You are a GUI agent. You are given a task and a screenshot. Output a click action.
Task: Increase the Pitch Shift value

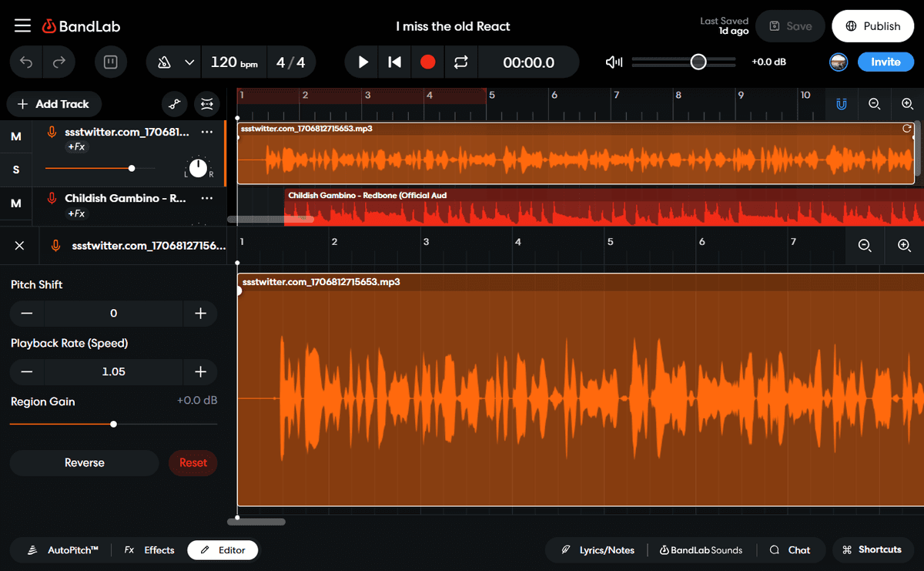click(200, 313)
